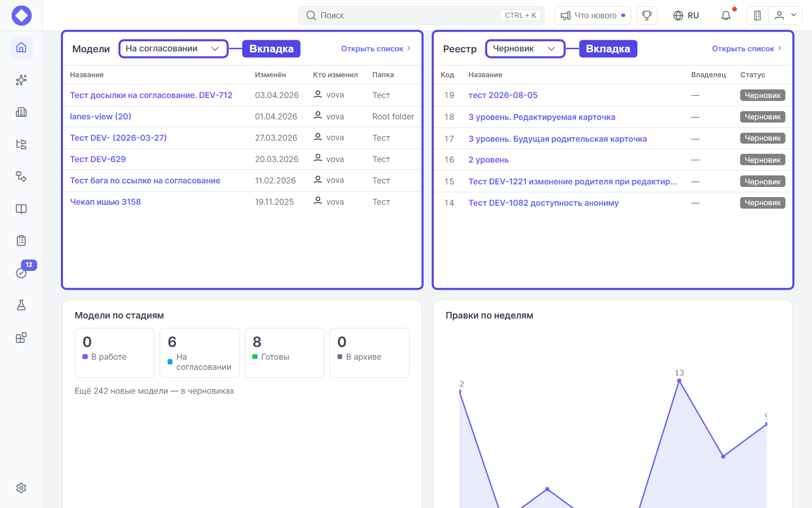Click the 'Кто изменил' column header
This screenshot has width=812, height=508.
(335, 75)
